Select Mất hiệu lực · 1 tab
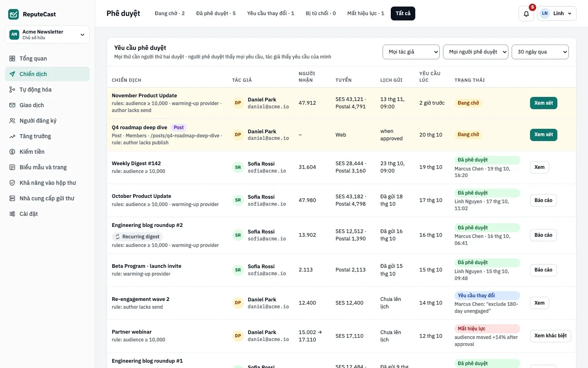Viewport: 588px width, 368px height. (366, 13)
